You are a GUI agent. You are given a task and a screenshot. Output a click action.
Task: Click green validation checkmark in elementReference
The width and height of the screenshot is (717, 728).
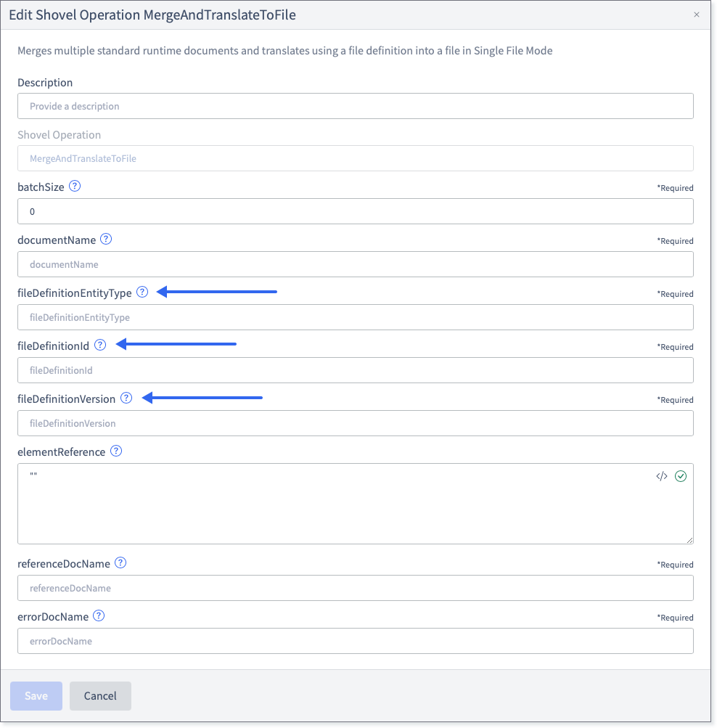point(681,476)
